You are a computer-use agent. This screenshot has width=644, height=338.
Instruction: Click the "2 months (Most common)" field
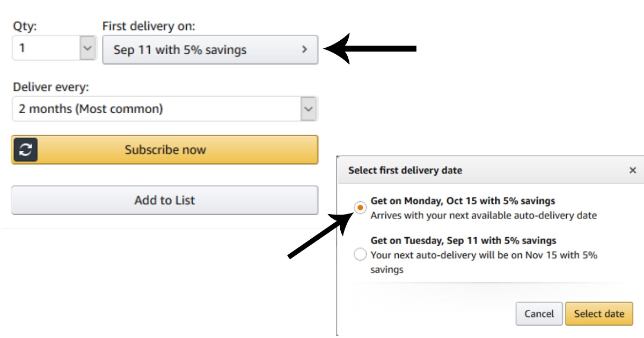[x=156, y=109]
